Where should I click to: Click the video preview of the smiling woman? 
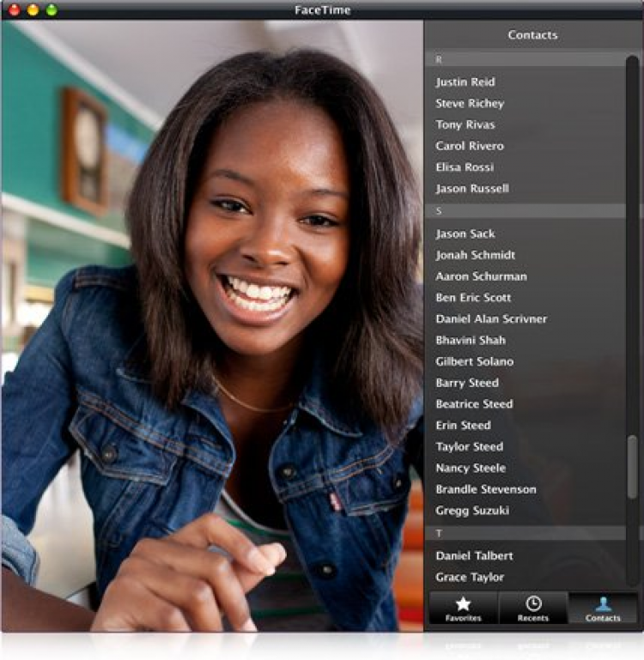(212, 326)
